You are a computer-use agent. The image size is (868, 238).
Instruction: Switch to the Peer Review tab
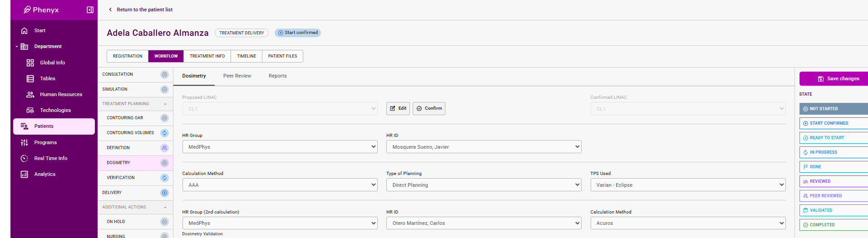pos(237,76)
